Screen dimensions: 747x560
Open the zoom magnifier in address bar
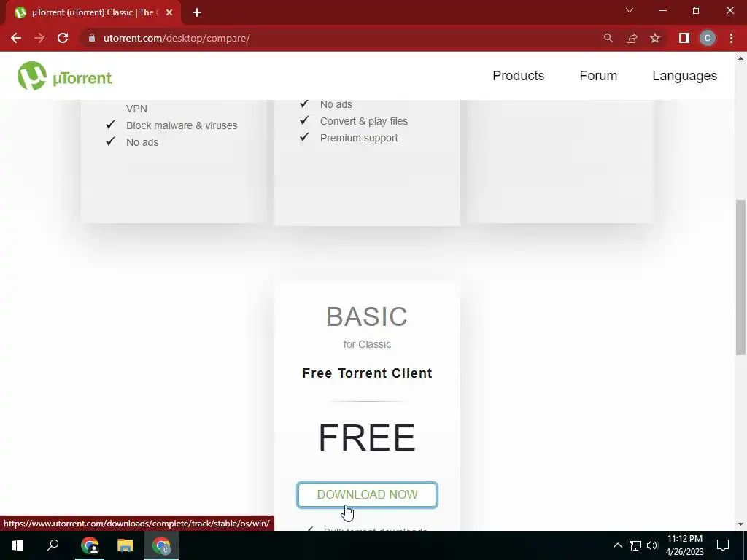click(608, 38)
